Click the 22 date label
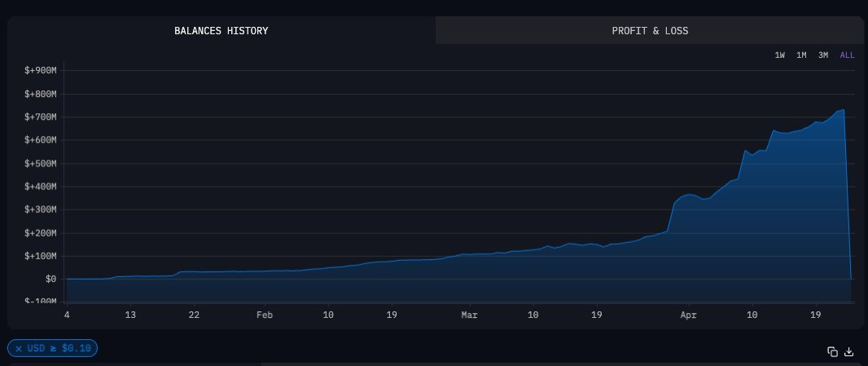 (195, 315)
